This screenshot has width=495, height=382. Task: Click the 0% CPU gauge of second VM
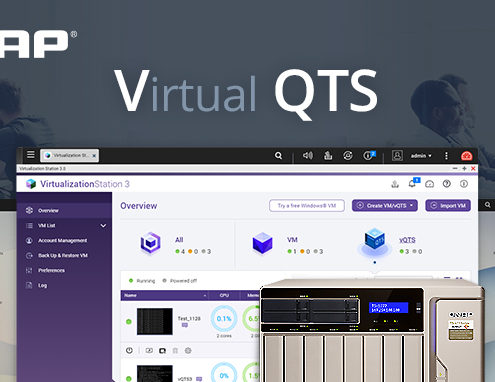click(x=224, y=372)
